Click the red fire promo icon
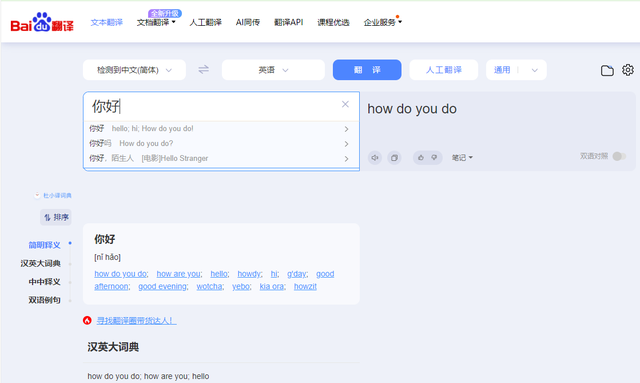Image resolution: width=640 pixels, height=383 pixels. point(87,321)
